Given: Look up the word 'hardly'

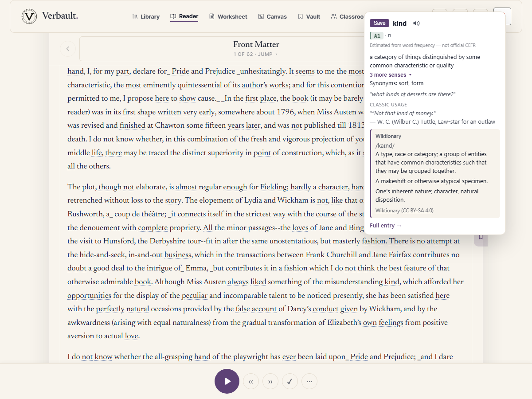Looking at the screenshot, I should tap(301, 187).
